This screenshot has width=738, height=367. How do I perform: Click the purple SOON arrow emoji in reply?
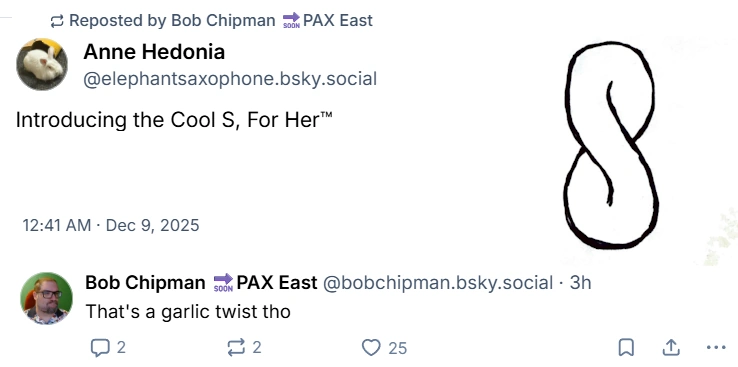click(223, 283)
